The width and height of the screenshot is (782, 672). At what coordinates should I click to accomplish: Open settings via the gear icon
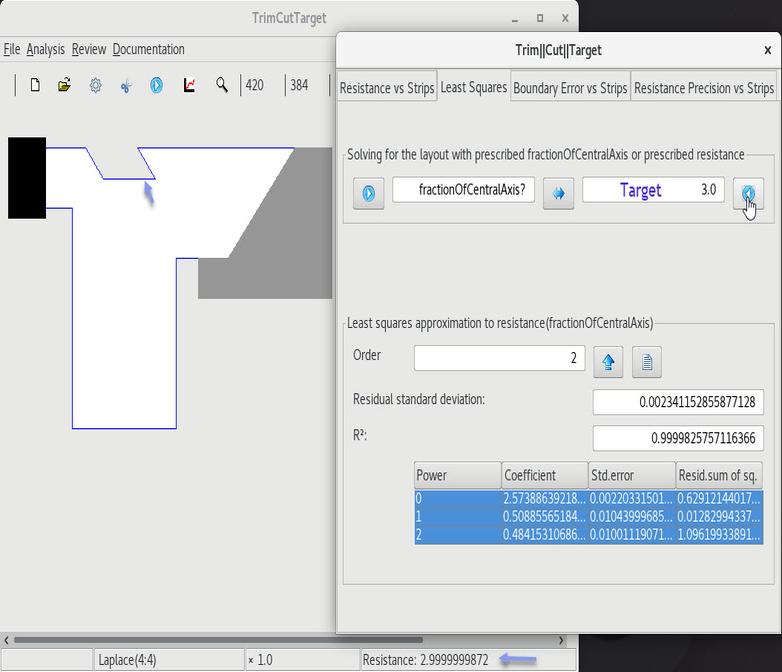pyautogui.click(x=96, y=86)
